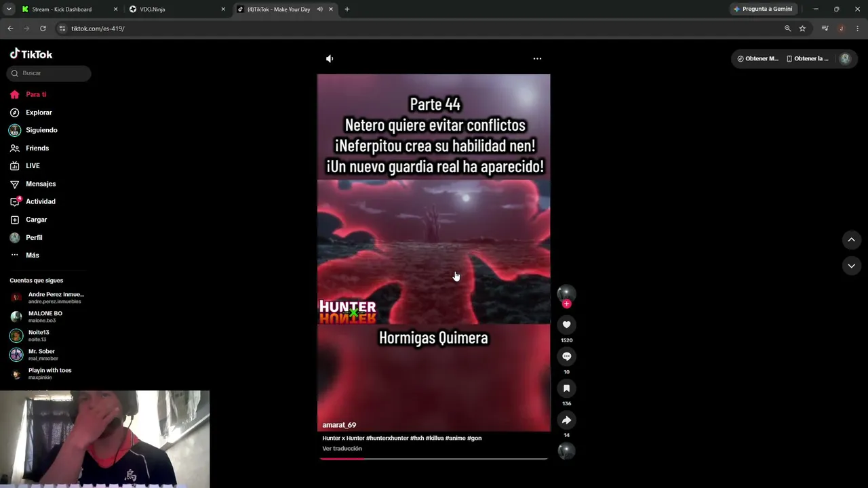Open the zoom magnifier in the address bar

(787, 28)
